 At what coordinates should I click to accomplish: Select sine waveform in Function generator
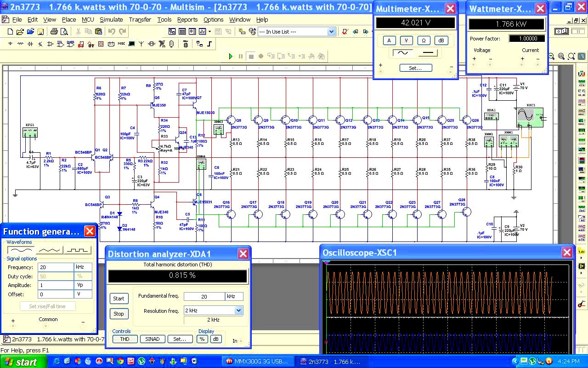[21, 250]
